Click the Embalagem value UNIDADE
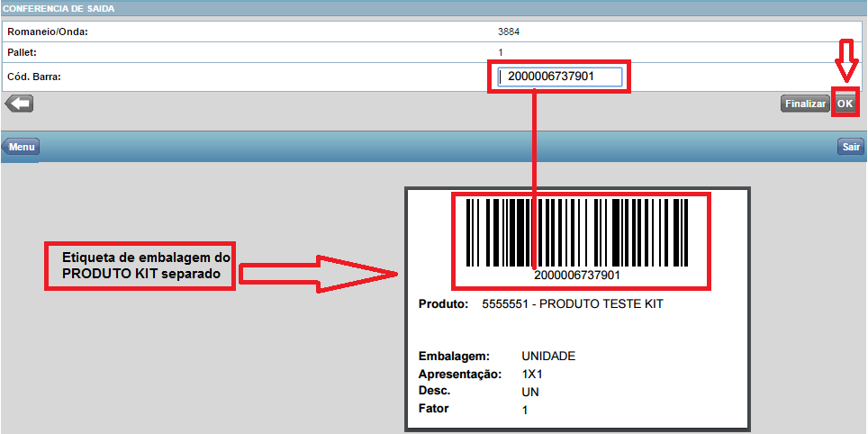This screenshot has width=868, height=434. click(x=548, y=356)
